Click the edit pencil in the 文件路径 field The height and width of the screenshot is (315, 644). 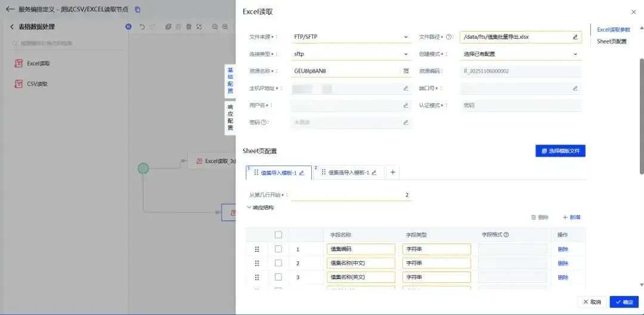coord(575,37)
